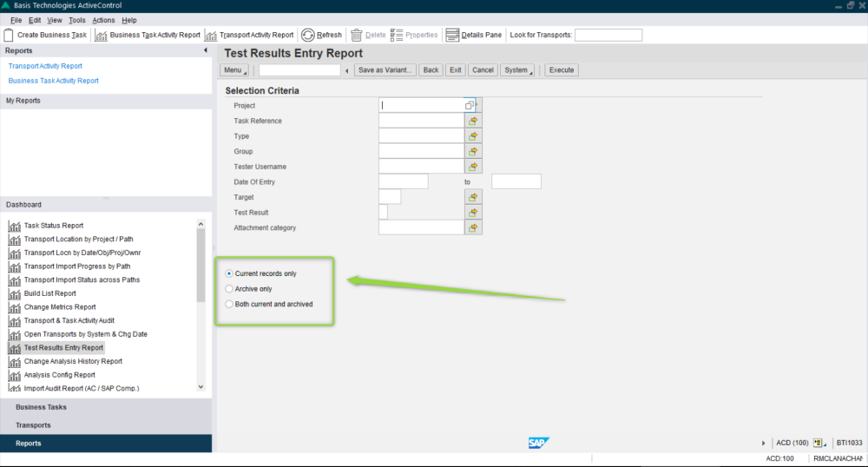Click the Refresh circular arrows icon
Screen dimensions: 868x467
[x=308, y=35]
